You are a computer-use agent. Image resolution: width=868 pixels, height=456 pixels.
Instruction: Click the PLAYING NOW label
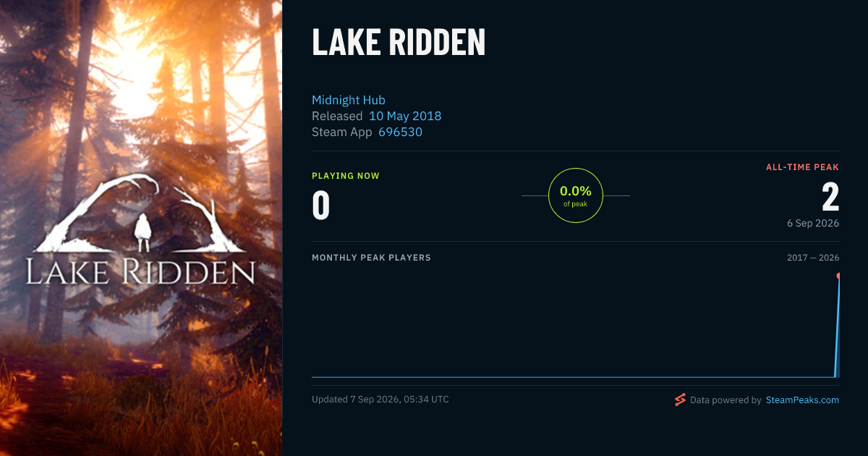pos(346,176)
